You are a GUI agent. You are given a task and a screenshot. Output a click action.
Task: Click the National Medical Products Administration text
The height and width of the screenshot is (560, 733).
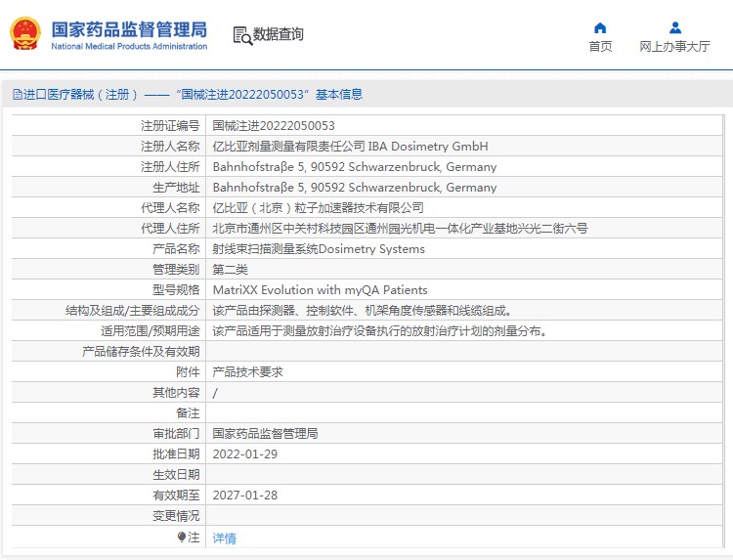point(129,46)
